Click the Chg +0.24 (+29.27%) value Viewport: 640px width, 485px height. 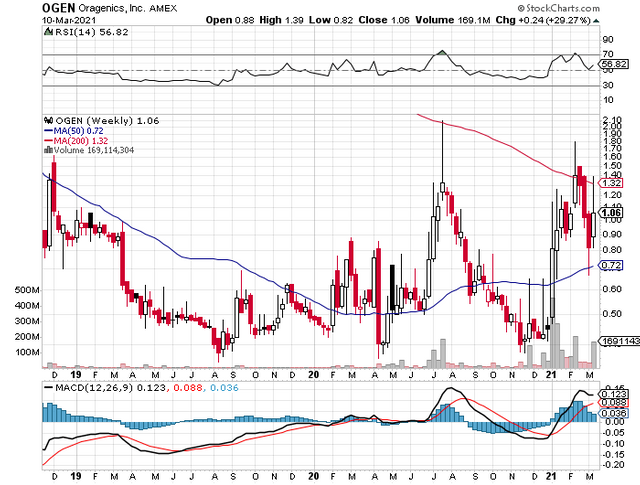(x=543, y=20)
